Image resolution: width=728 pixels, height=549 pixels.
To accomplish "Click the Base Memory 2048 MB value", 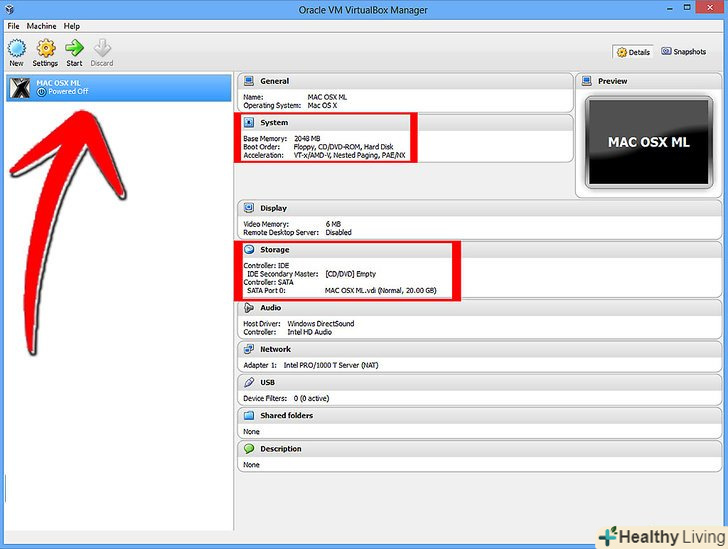I will point(307,138).
